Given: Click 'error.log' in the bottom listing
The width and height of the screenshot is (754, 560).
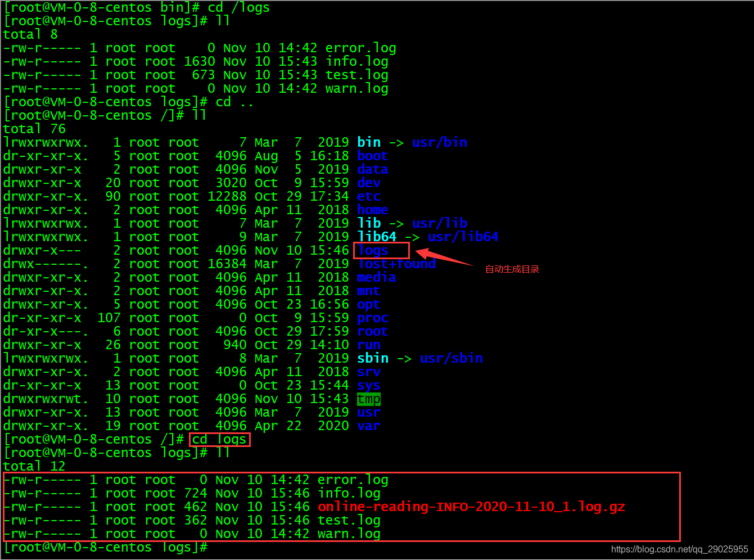Looking at the screenshot, I should point(353,480).
